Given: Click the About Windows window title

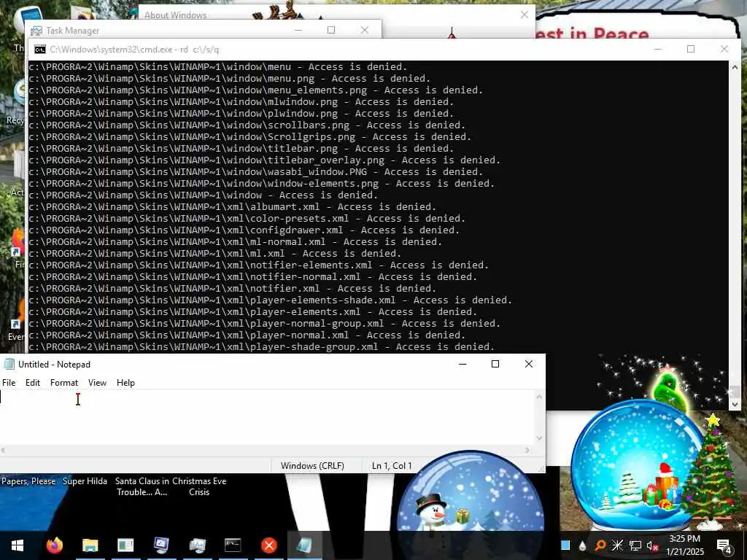Looking at the screenshot, I should [175, 15].
